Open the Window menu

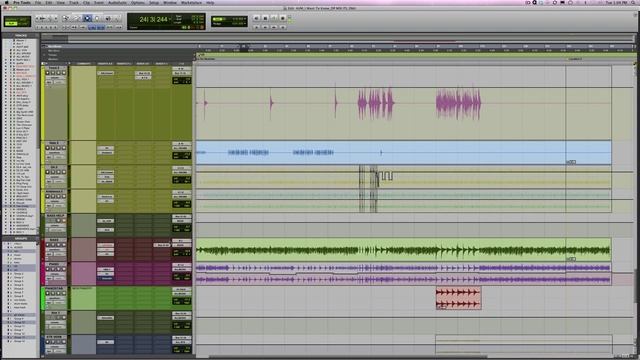pos(170,2)
